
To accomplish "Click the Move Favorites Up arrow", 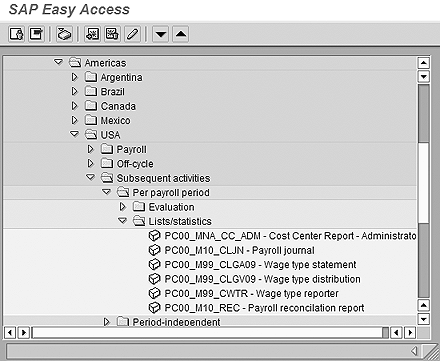I will pyautogui.click(x=181, y=34).
